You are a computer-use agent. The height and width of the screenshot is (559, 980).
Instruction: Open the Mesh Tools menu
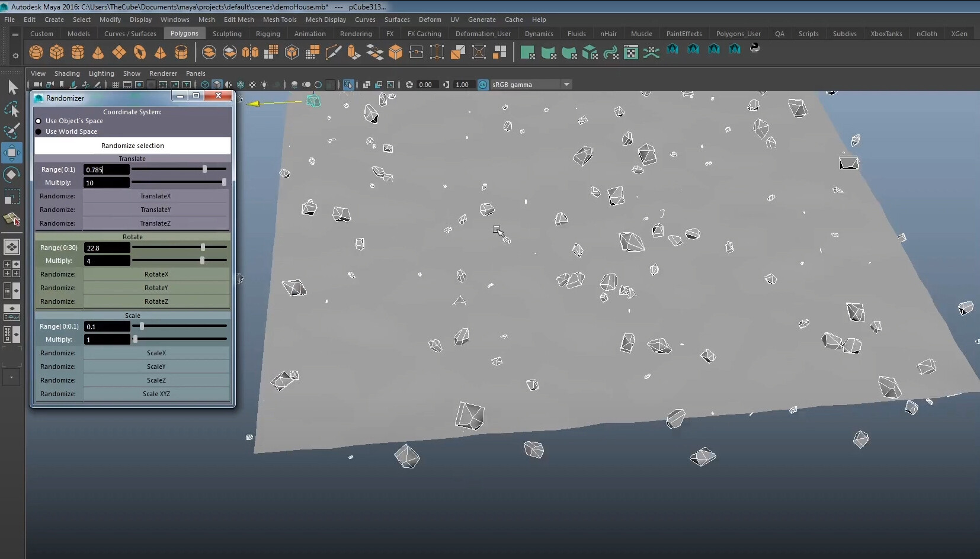point(280,20)
